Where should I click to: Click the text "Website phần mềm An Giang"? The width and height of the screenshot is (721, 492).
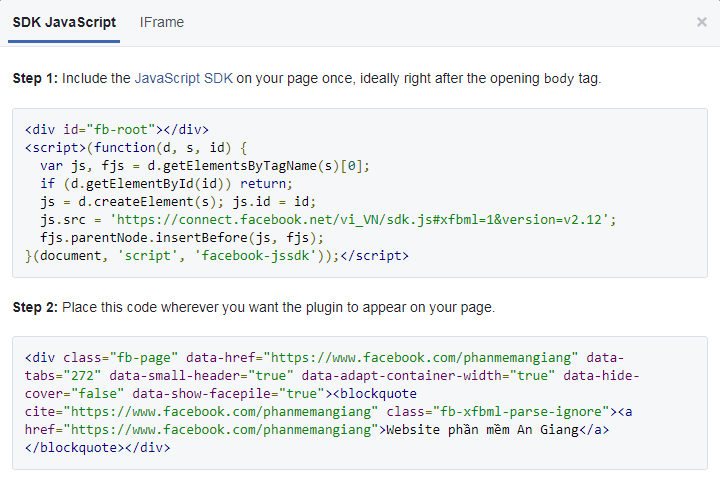tap(482, 429)
